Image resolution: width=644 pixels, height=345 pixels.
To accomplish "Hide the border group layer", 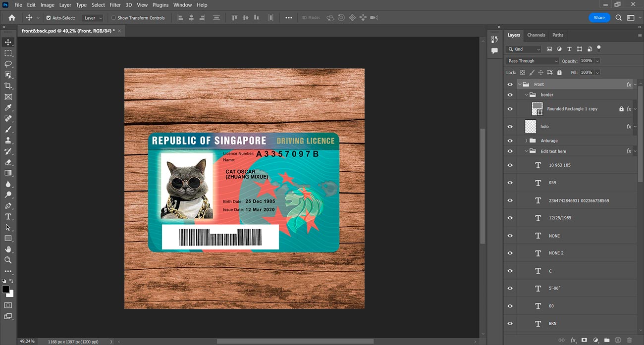I will pos(510,95).
